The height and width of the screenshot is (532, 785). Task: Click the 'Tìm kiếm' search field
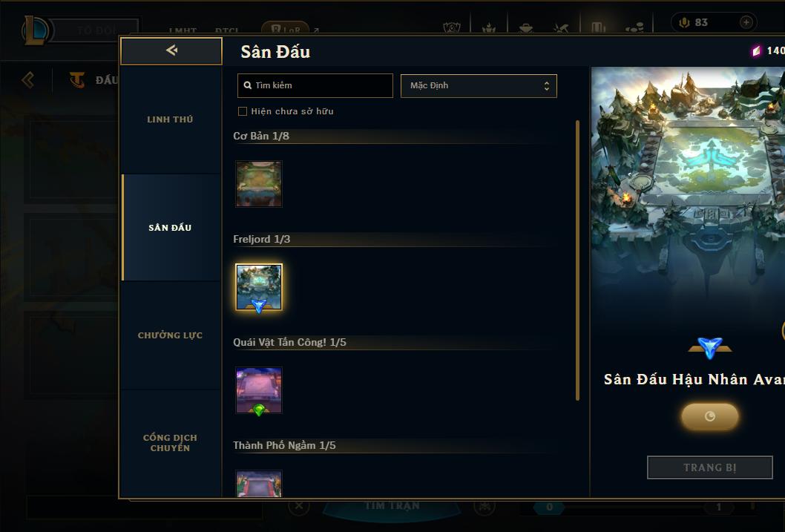coord(315,85)
